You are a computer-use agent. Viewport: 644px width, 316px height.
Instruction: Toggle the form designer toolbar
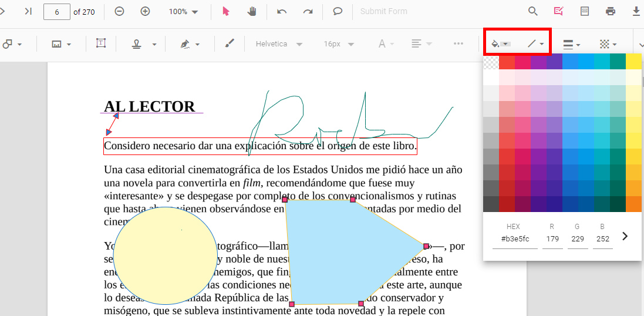[x=585, y=11]
